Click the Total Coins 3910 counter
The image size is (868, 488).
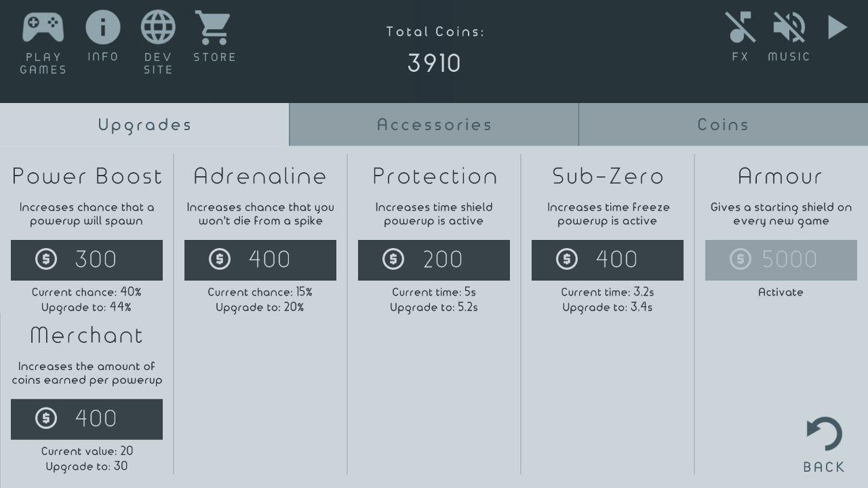tap(434, 63)
